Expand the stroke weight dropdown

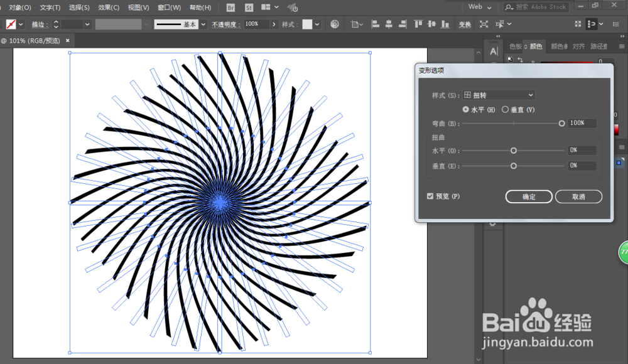pos(87,24)
